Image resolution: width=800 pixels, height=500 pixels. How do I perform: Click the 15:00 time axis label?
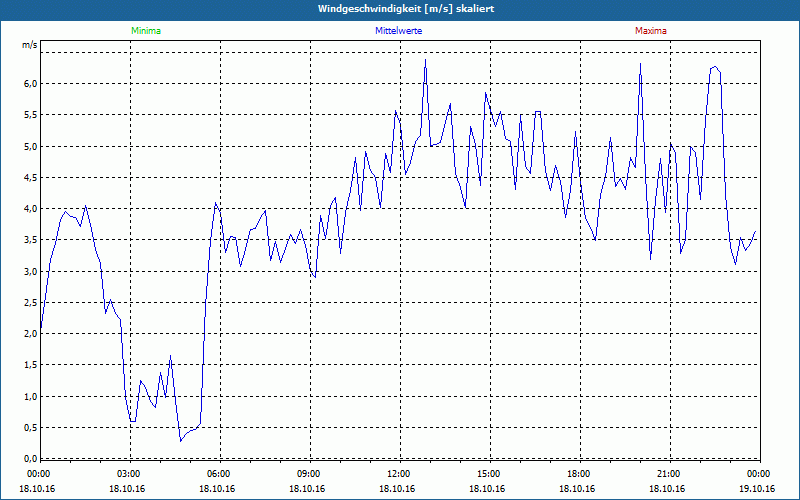click(x=488, y=474)
